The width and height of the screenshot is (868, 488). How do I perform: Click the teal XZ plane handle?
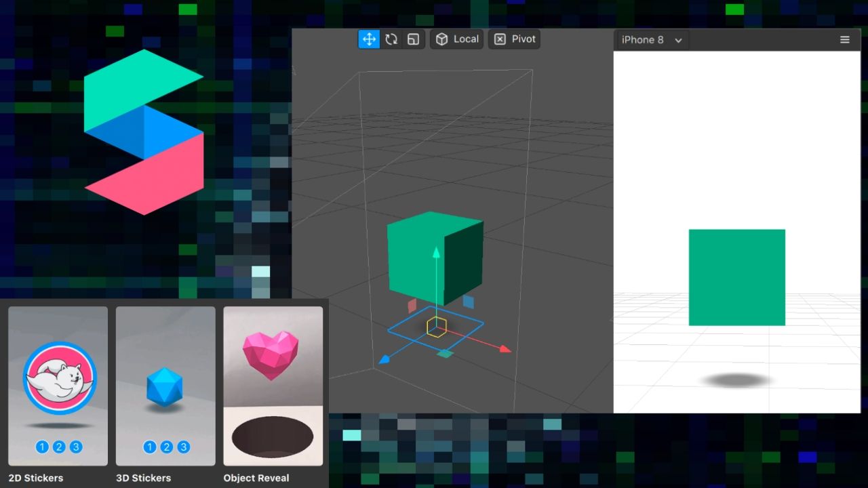point(444,354)
